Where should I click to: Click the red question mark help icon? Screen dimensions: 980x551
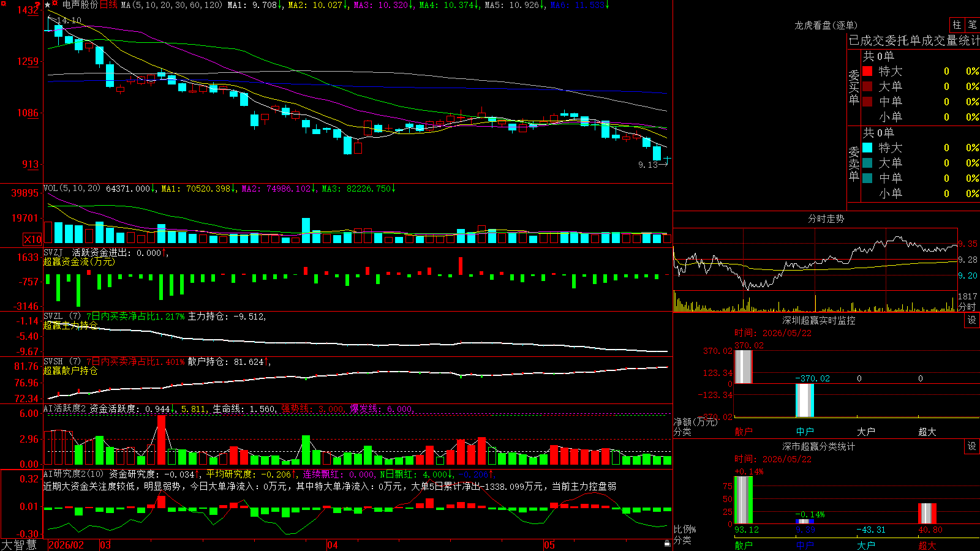tap(37, 5)
